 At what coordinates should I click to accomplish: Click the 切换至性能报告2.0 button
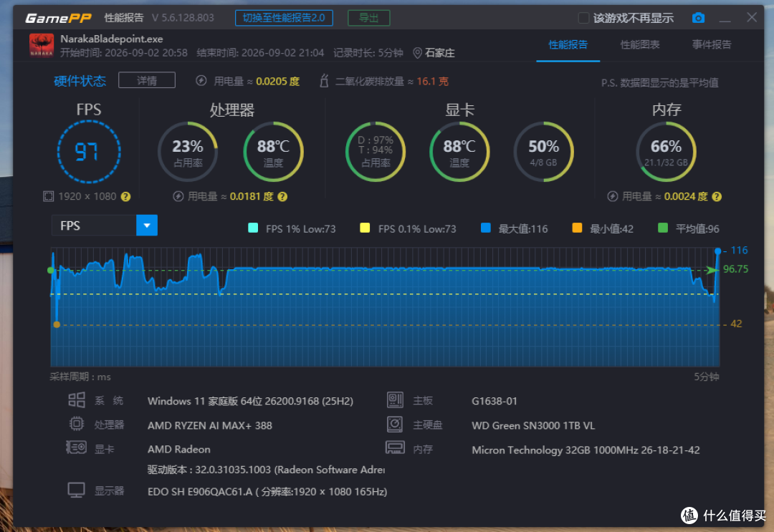coord(284,18)
